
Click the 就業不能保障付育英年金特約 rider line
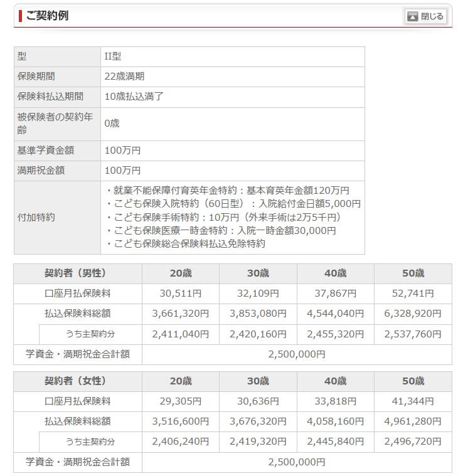228,190
